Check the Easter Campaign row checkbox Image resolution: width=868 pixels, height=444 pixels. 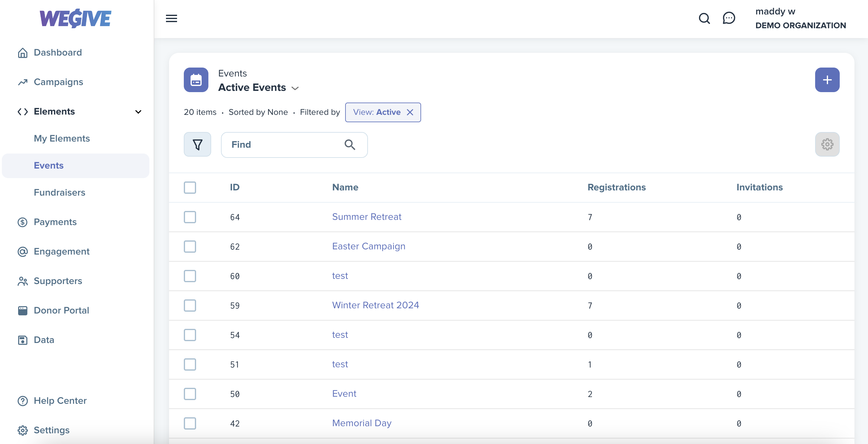pos(190,247)
